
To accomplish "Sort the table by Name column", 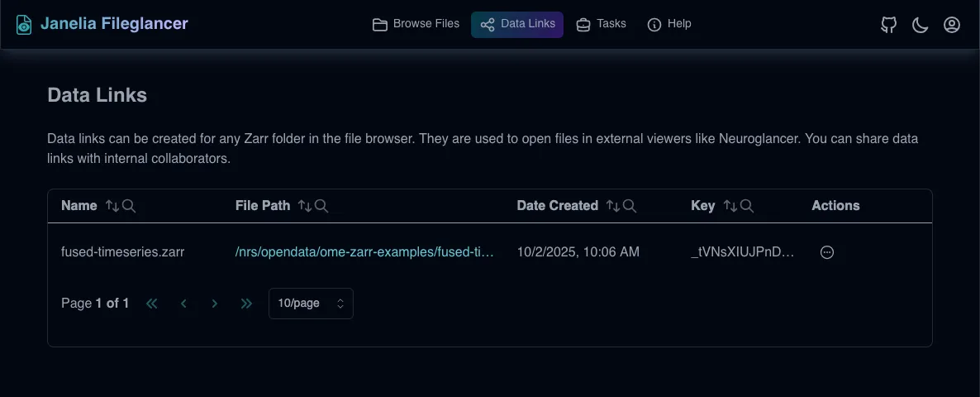I will pyautogui.click(x=112, y=206).
